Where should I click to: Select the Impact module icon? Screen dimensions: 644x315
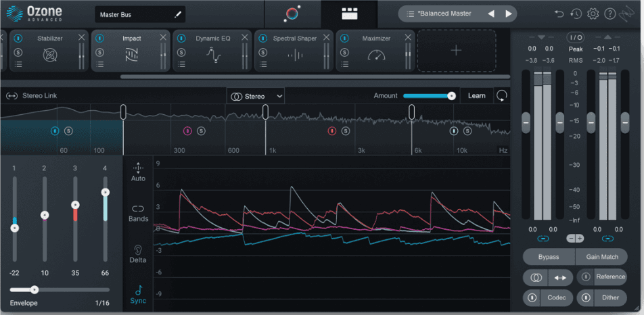[x=132, y=55]
